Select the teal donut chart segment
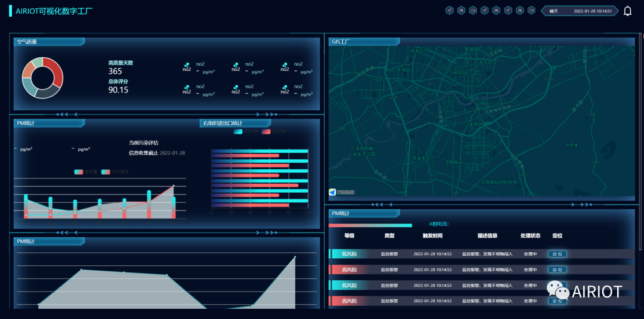This screenshot has height=319, width=644. (30, 86)
